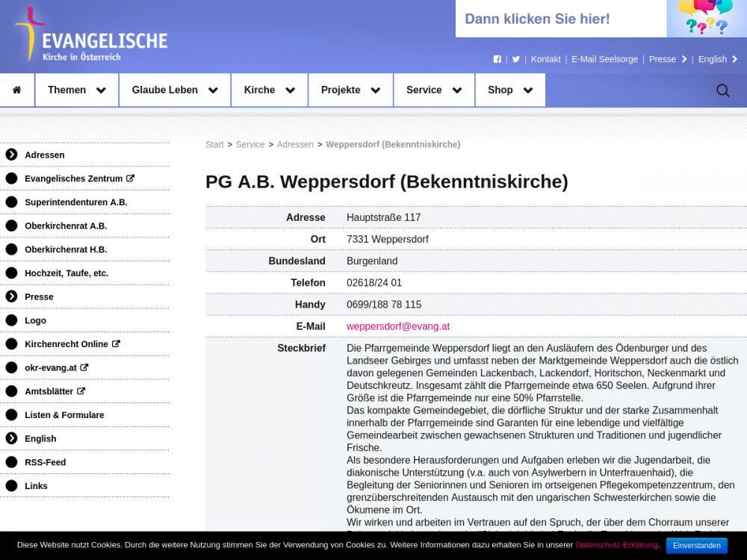747x560 pixels.
Task: Open the Facebook icon in header
Action: pyautogui.click(x=498, y=59)
